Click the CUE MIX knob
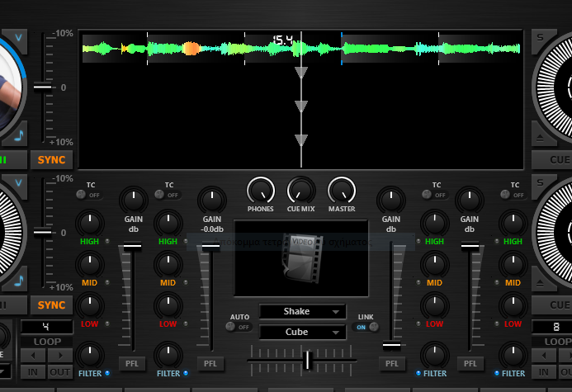 pos(301,191)
